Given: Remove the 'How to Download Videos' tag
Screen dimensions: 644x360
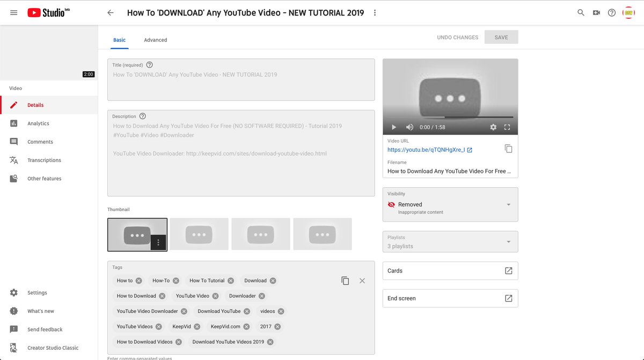Looking at the screenshot, I should (x=179, y=342).
